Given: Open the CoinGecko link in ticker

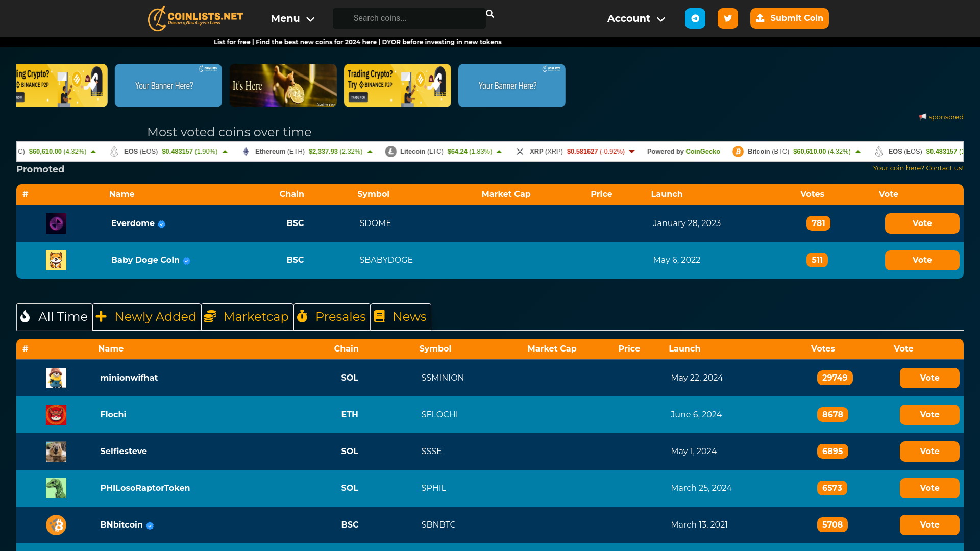Looking at the screenshot, I should click(702, 152).
